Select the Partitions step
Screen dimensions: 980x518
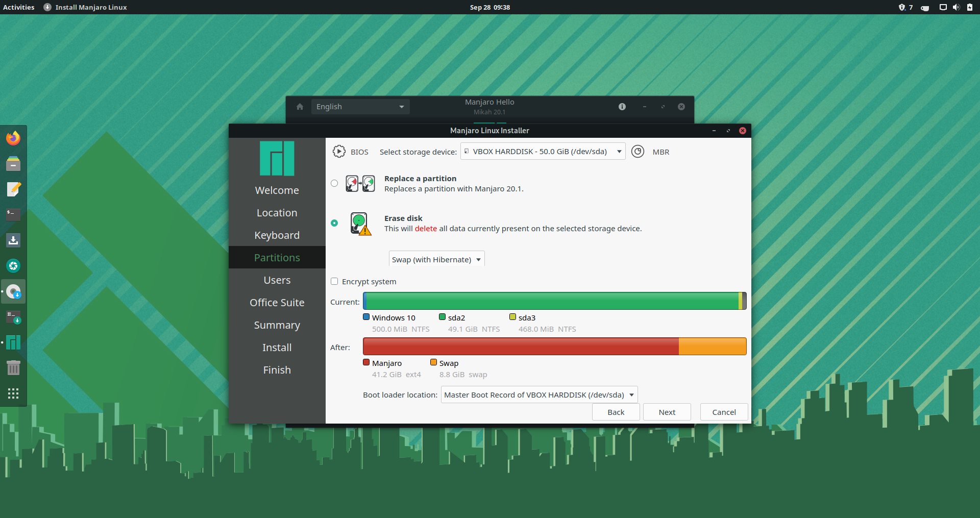(x=277, y=258)
